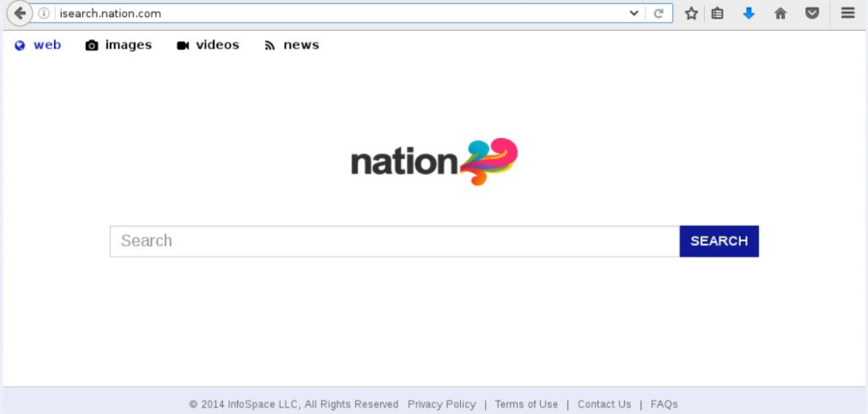Expand the address bar history dropdown arrow
This screenshot has height=414, width=868.
coord(634,14)
